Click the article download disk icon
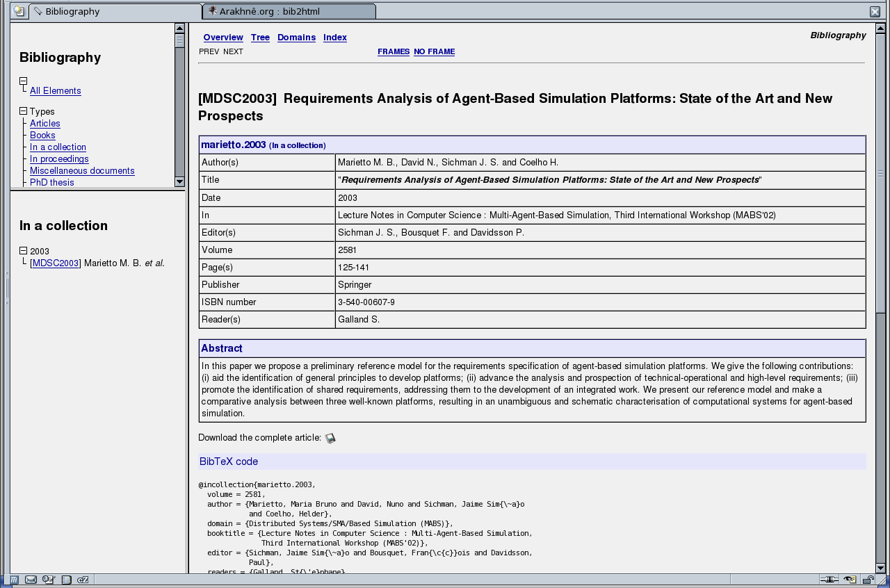The image size is (890, 588). 330,438
